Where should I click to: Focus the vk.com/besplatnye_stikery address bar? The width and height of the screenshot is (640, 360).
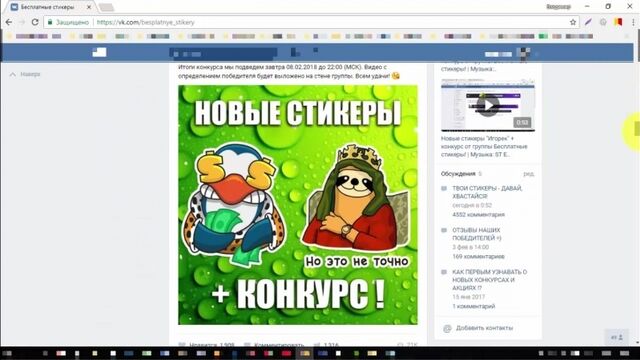click(310, 22)
